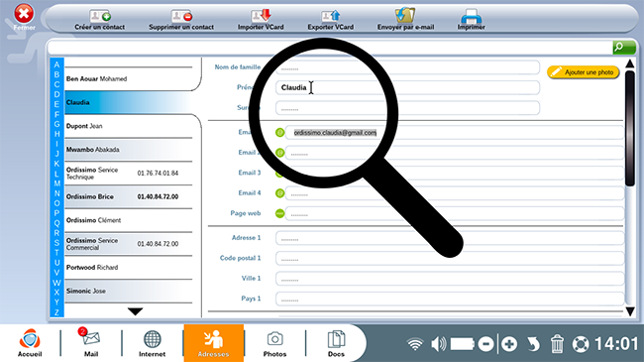This screenshot has width=644, height=362.
Task: Click the Créer un contact icon
Action: click(x=100, y=16)
